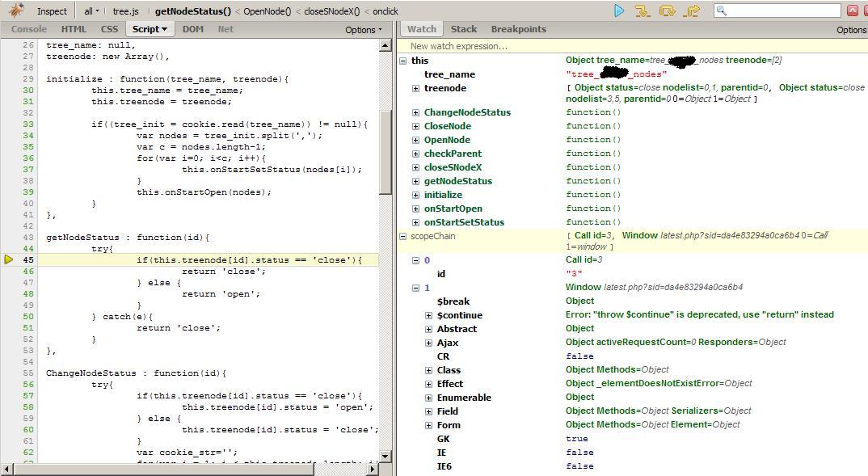Switch to the Console tab
This screenshot has width=868, height=476.
click(x=28, y=29)
